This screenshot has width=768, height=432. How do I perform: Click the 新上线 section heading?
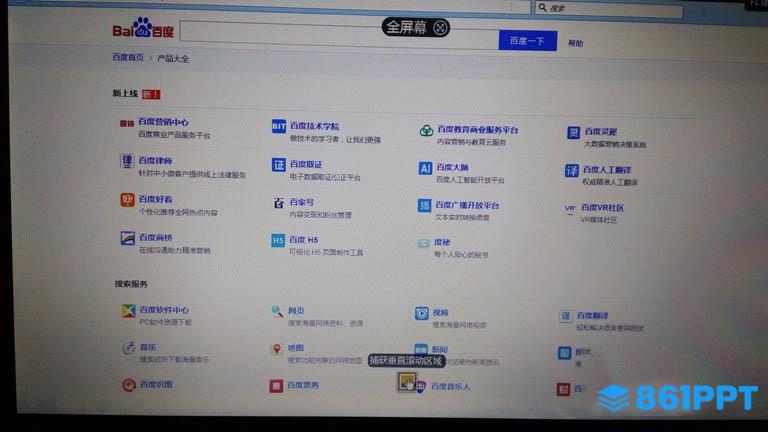125,93
